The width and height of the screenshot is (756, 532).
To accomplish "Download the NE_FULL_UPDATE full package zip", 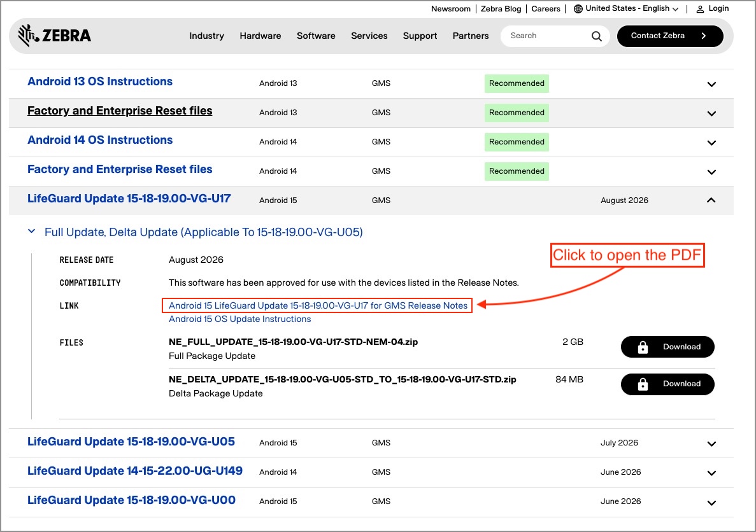I will [667, 347].
